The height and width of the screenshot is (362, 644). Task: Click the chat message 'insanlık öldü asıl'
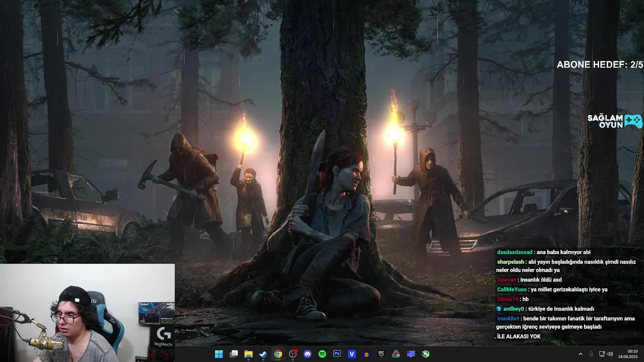click(x=541, y=280)
